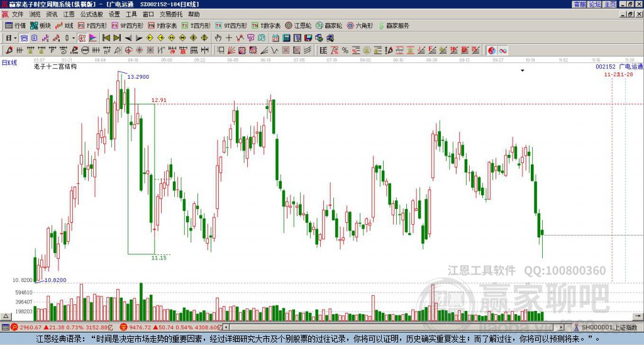Click the 11.15 green price label
Screen dimensions: 644x345
pos(159,258)
